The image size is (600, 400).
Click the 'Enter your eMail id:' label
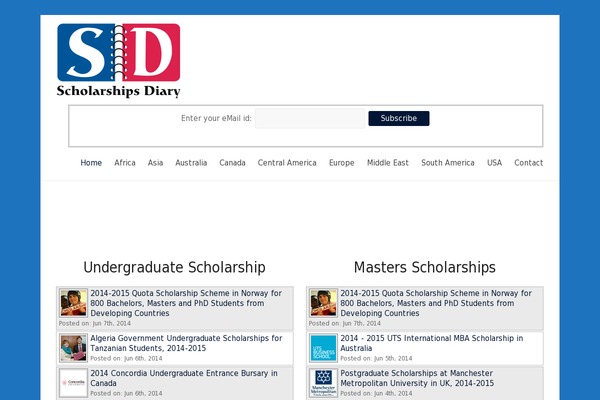click(x=216, y=118)
